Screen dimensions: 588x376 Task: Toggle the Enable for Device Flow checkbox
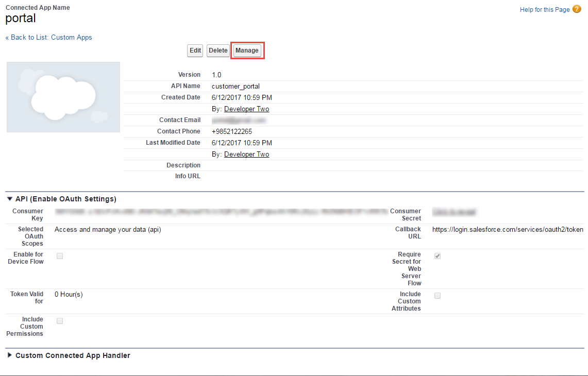[x=60, y=256]
